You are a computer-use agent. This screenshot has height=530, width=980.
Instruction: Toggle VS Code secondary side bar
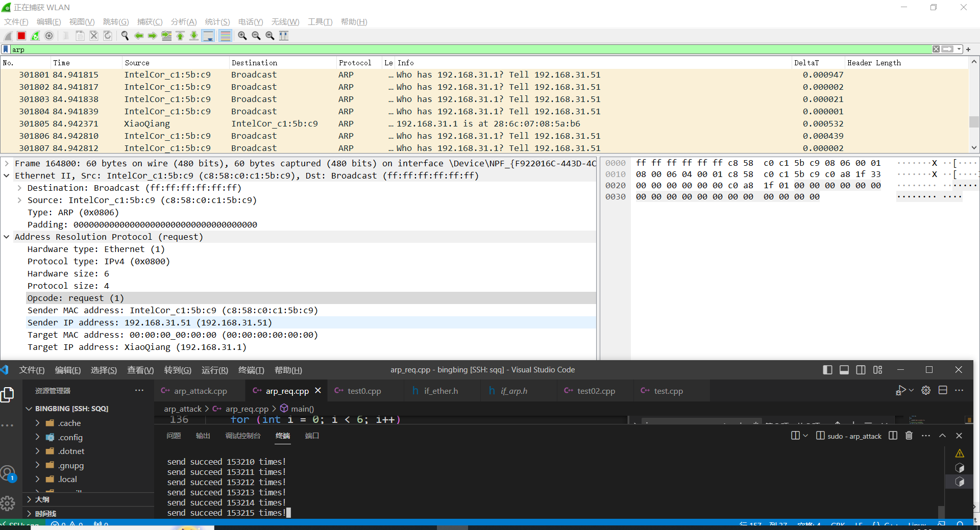pyautogui.click(x=861, y=370)
